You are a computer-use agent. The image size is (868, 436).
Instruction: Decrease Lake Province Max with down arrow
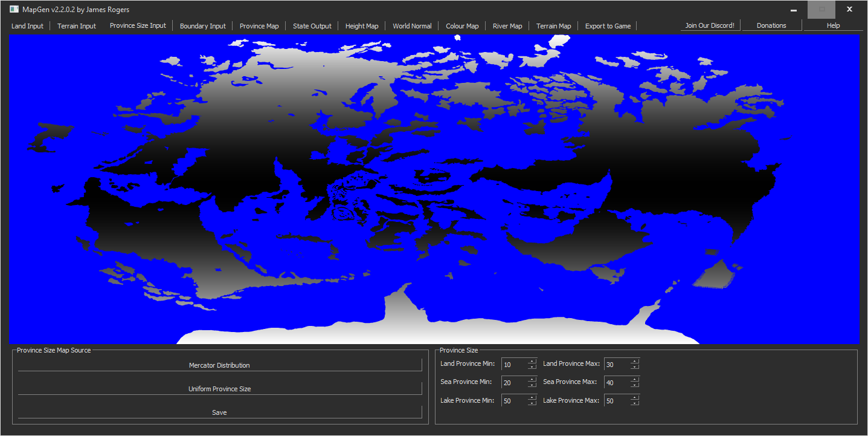635,403
